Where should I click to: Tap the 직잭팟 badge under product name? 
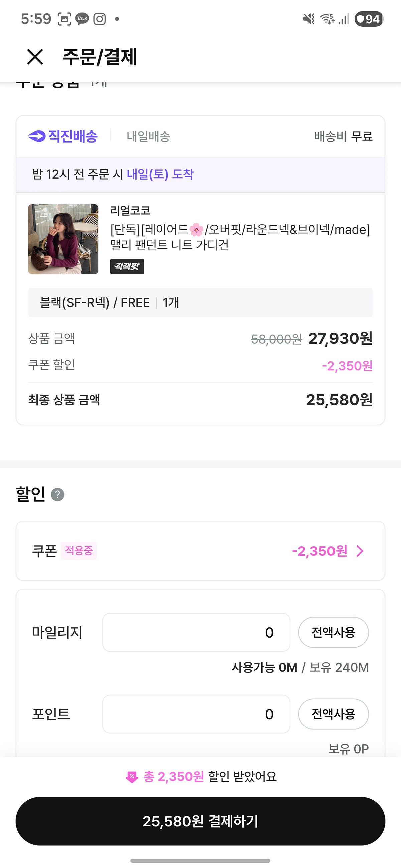[127, 266]
